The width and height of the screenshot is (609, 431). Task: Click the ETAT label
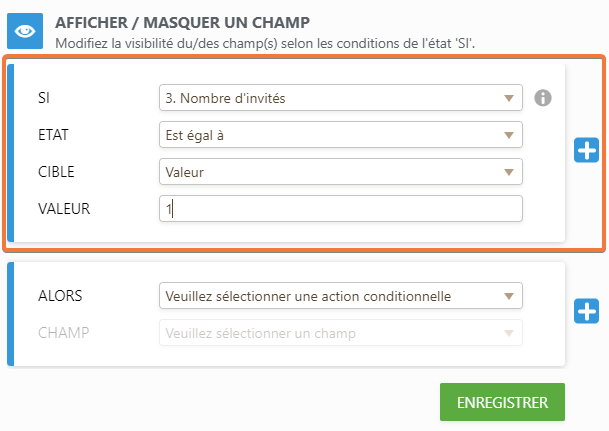[x=53, y=135]
